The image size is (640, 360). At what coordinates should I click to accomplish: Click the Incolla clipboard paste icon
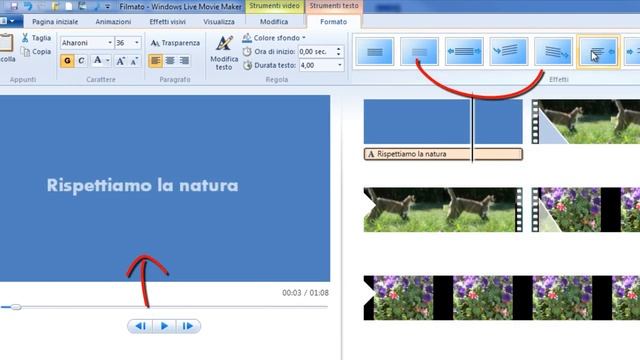(x=6, y=43)
